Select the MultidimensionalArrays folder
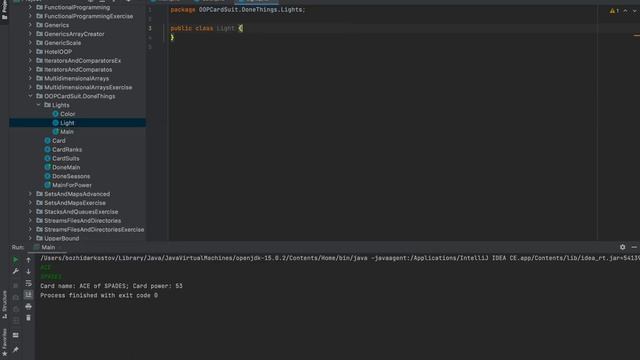The image size is (640, 360). click(x=76, y=78)
